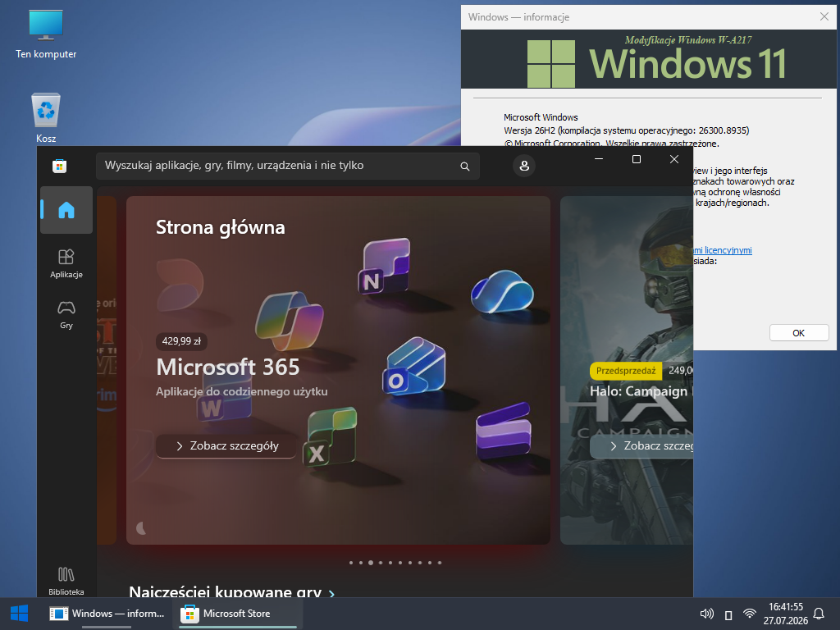Click OK in Windows informacje dialog
The height and width of the screenshot is (630, 840).
coord(799,333)
